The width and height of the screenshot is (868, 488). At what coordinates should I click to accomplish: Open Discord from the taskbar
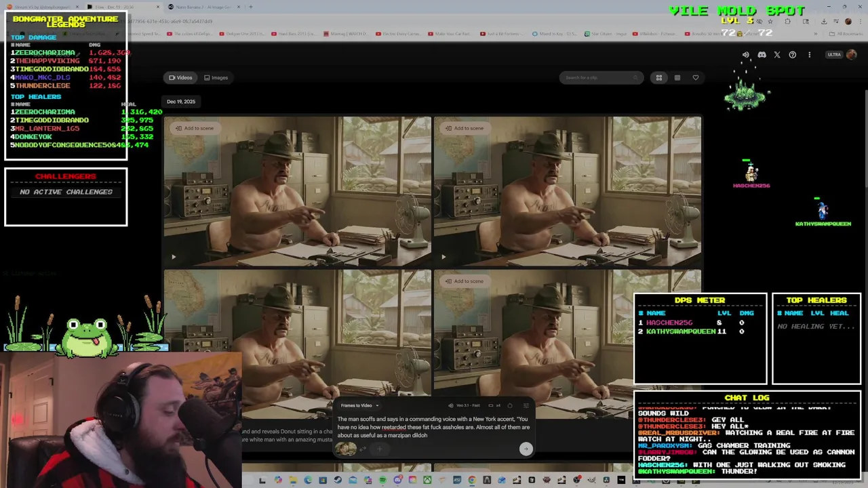pyautogui.click(x=398, y=481)
